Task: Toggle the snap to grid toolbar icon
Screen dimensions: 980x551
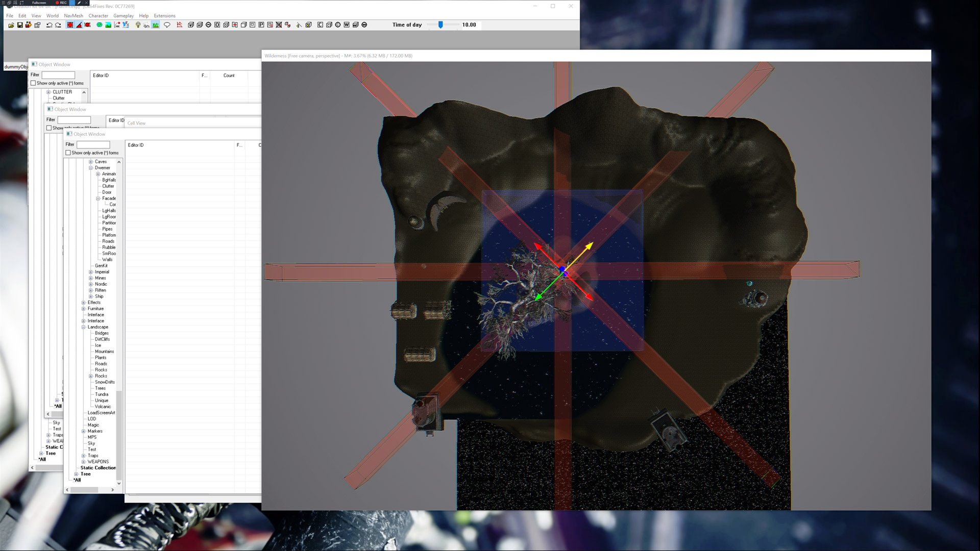Action: pyautogui.click(x=70, y=24)
